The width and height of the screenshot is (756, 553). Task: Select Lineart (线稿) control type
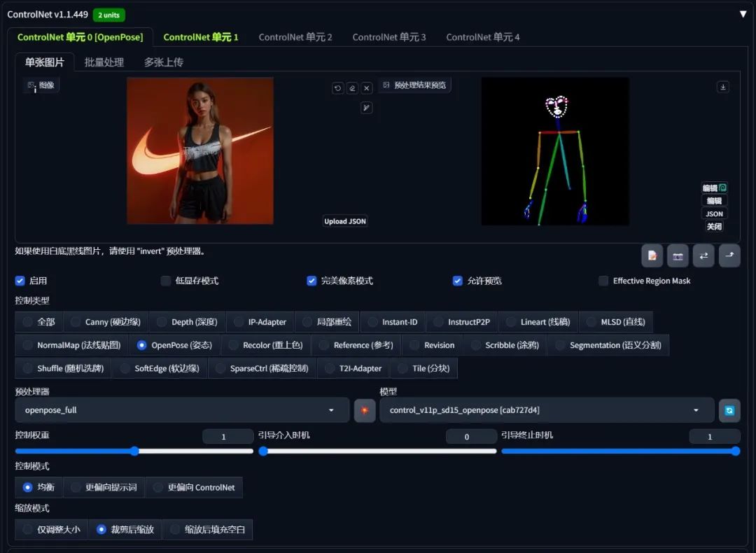click(x=538, y=321)
